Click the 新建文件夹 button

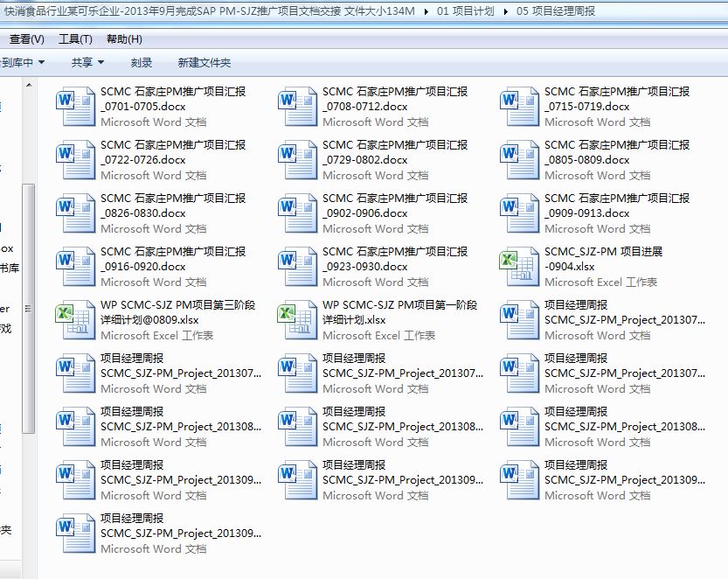(205, 62)
